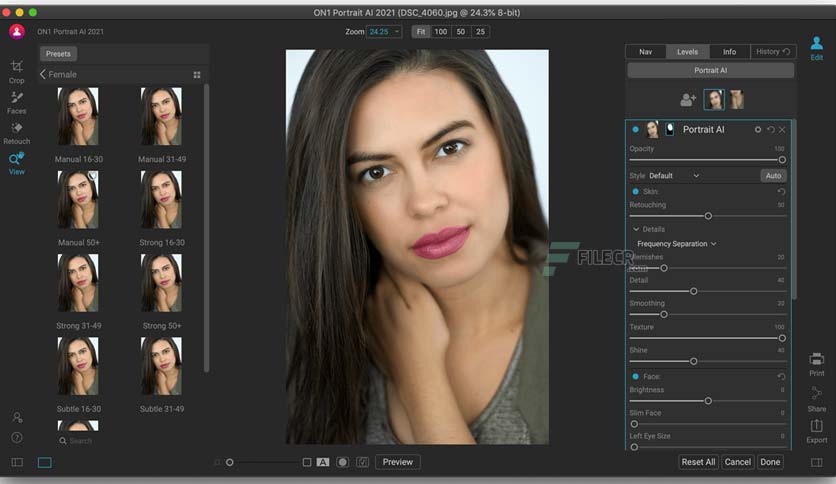This screenshot has height=484, width=836.
Task: Set zoom to Fit
Action: pyautogui.click(x=421, y=32)
